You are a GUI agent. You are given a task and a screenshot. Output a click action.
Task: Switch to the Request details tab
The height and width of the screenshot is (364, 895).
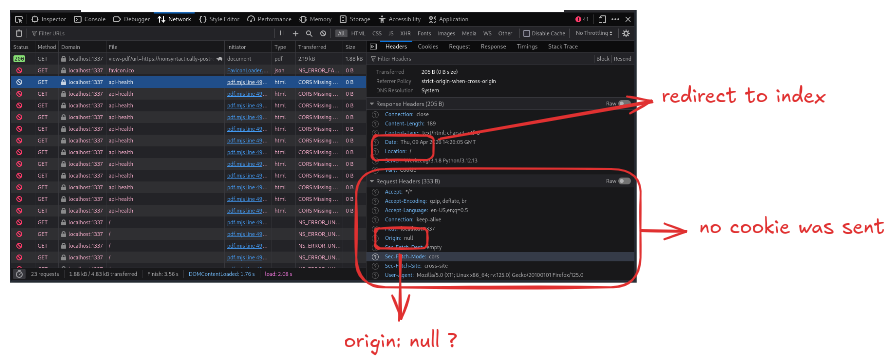click(x=458, y=47)
